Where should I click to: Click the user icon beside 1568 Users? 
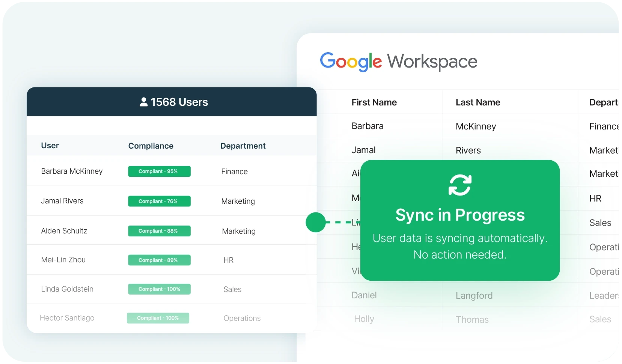point(143,102)
